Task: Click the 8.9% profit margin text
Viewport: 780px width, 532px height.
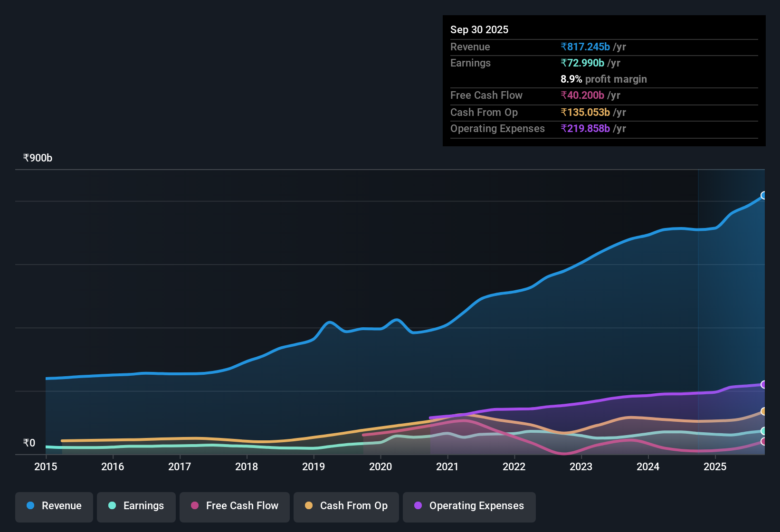Action: coord(603,79)
